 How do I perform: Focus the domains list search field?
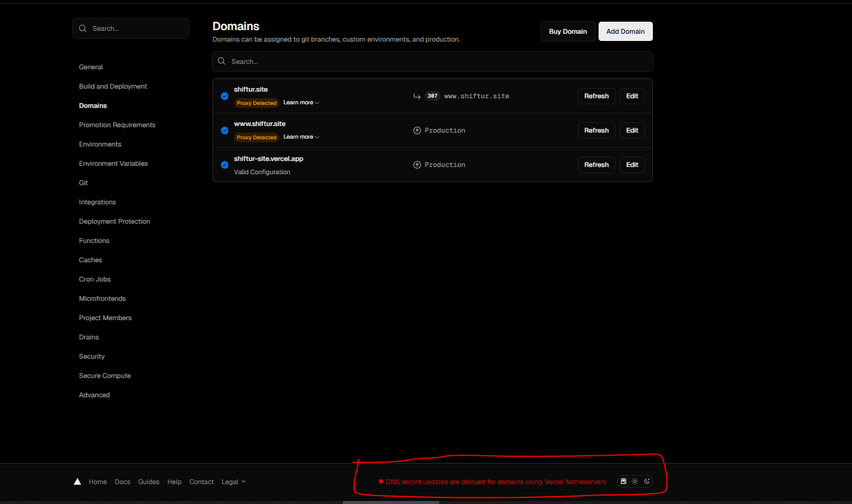(x=433, y=61)
